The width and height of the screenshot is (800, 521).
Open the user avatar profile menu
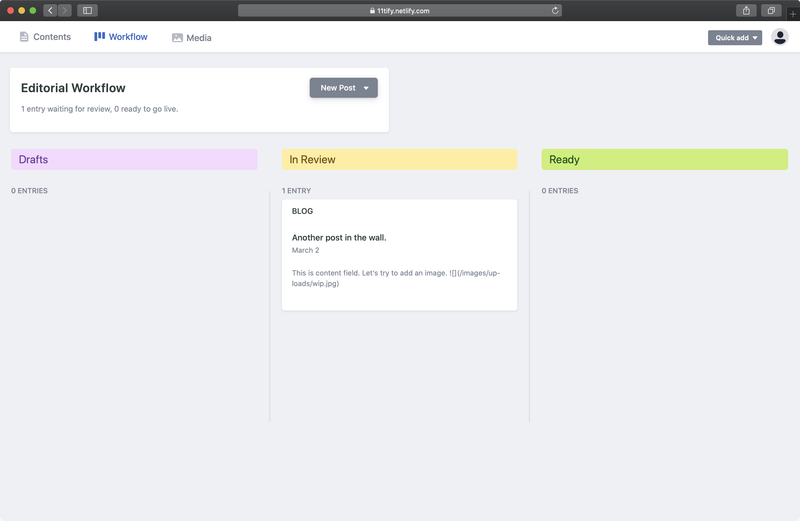pyautogui.click(x=780, y=37)
